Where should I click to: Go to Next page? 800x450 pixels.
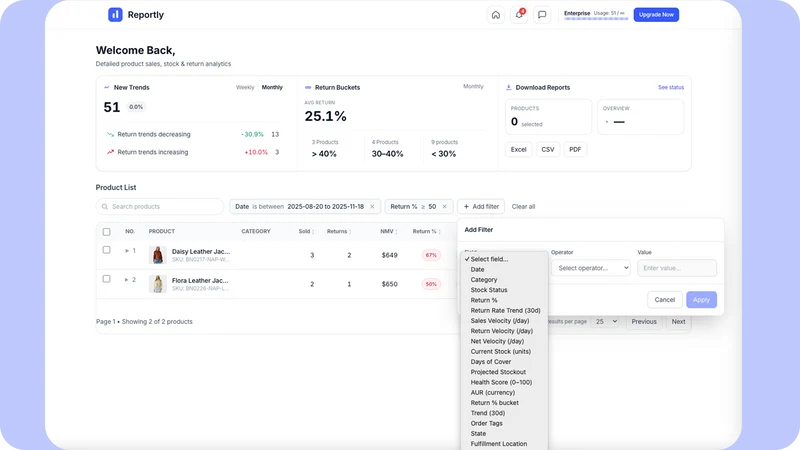click(x=678, y=321)
